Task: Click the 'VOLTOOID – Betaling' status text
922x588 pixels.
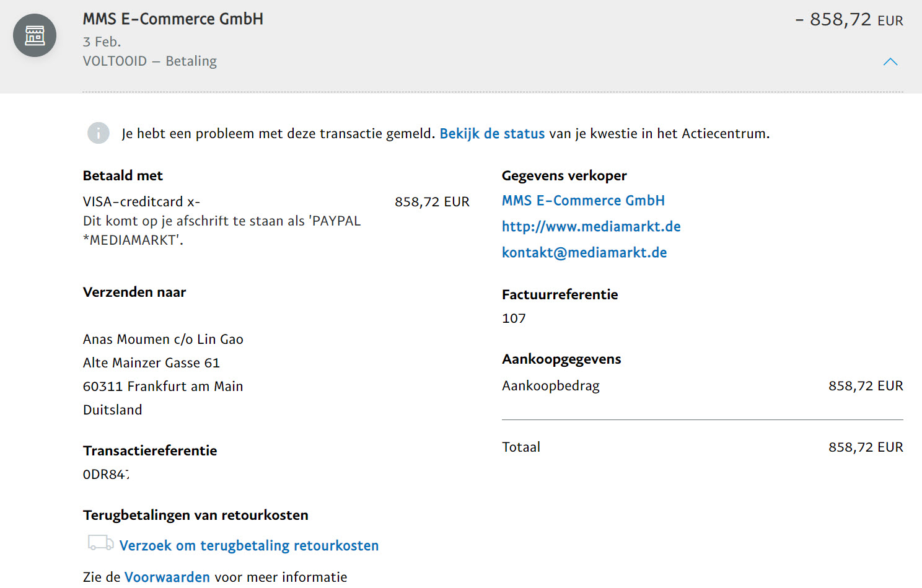Action: click(x=149, y=61)
